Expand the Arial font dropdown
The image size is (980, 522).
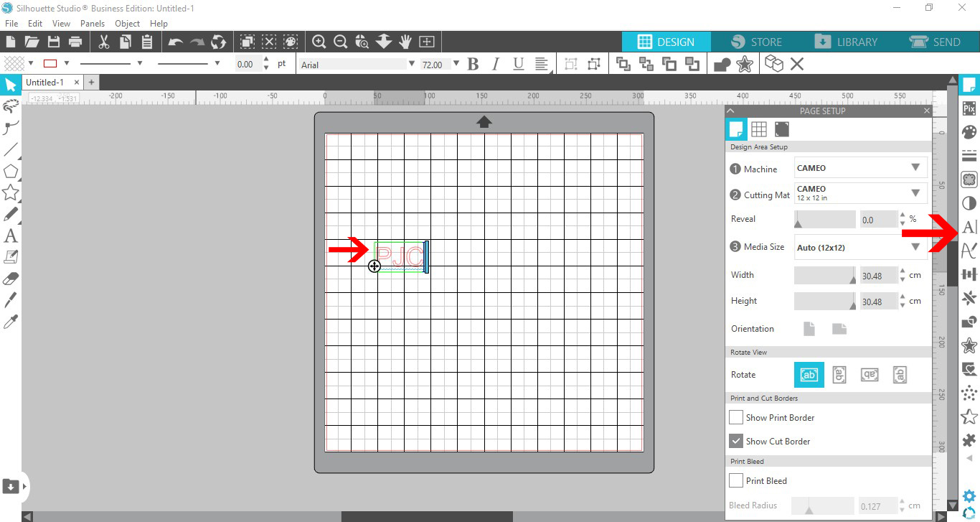coord(411,64)
